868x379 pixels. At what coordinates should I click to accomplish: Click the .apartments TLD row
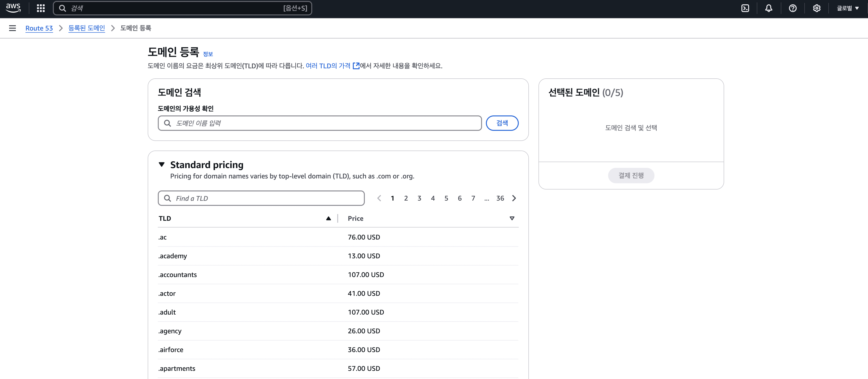pos(338,368)
